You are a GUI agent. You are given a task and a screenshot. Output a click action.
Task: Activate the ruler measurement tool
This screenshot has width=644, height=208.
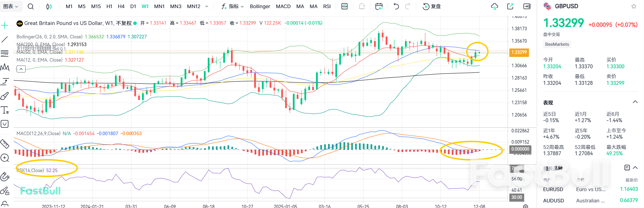pyautogui.click(x=5, y=144)
